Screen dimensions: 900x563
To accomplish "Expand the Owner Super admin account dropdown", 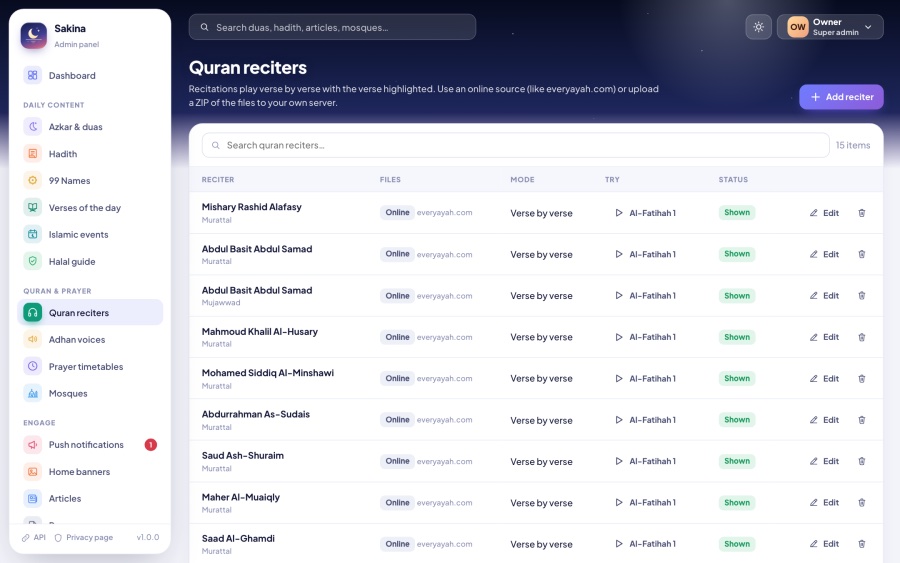I will tap(829, 27).
